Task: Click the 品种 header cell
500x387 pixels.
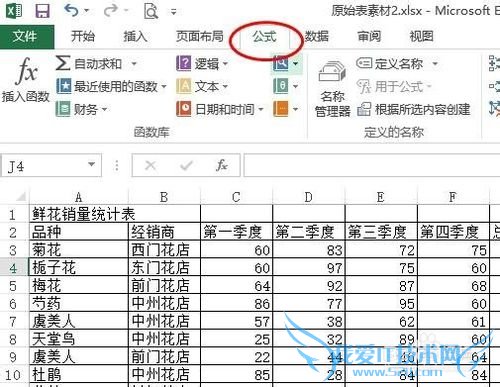Action: coord(79,232)
